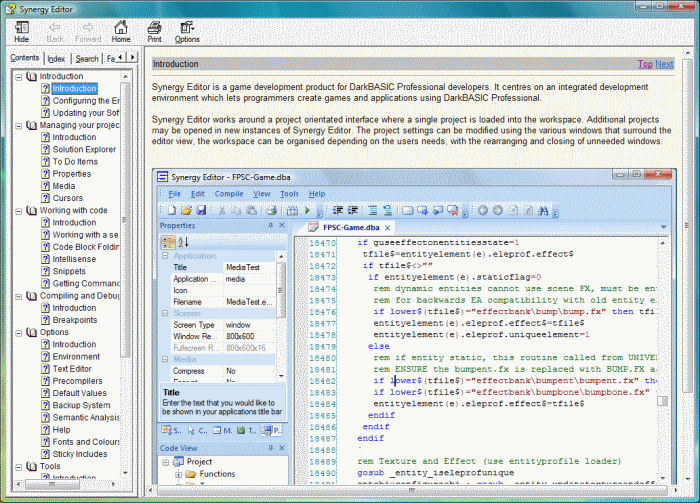Click the pin icon on Properties panel header
This screenshot has width=700, height=503.
tap(270, 225)
